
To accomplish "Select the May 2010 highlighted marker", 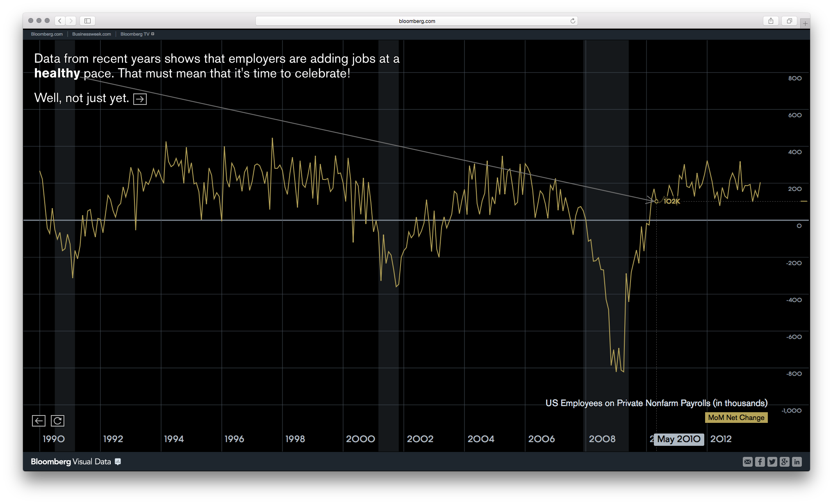I will coord(678,439).
